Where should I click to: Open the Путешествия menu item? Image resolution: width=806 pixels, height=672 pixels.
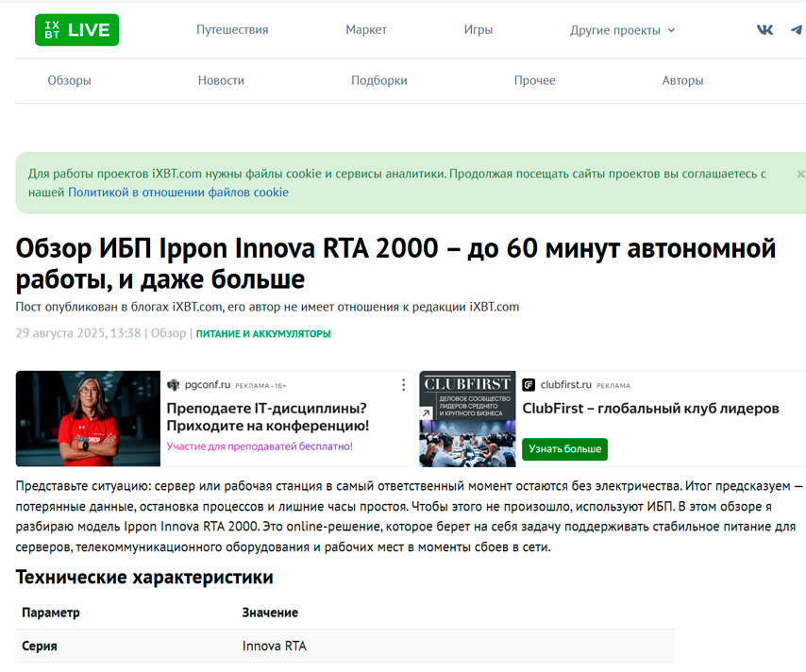point(232,30)
